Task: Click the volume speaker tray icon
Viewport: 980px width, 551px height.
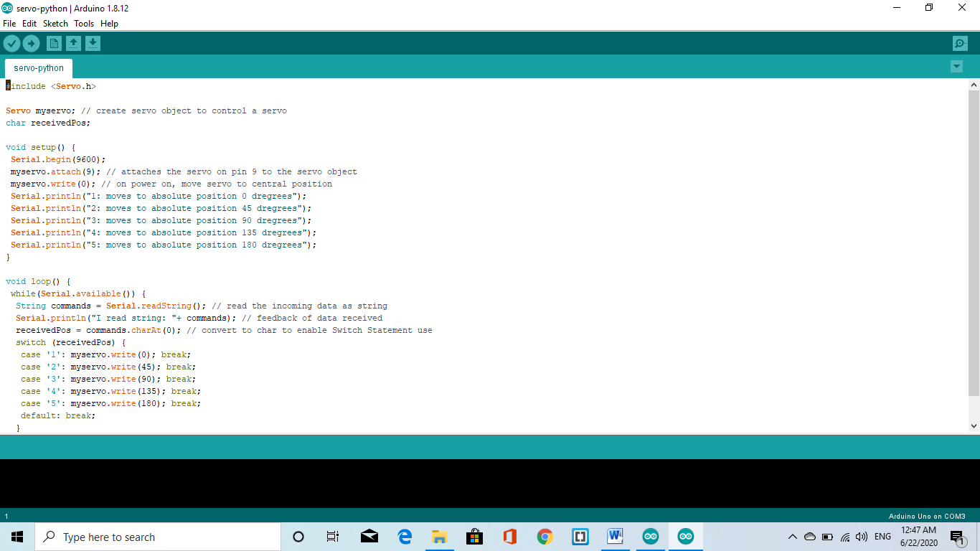Action: tap(862, 537)
